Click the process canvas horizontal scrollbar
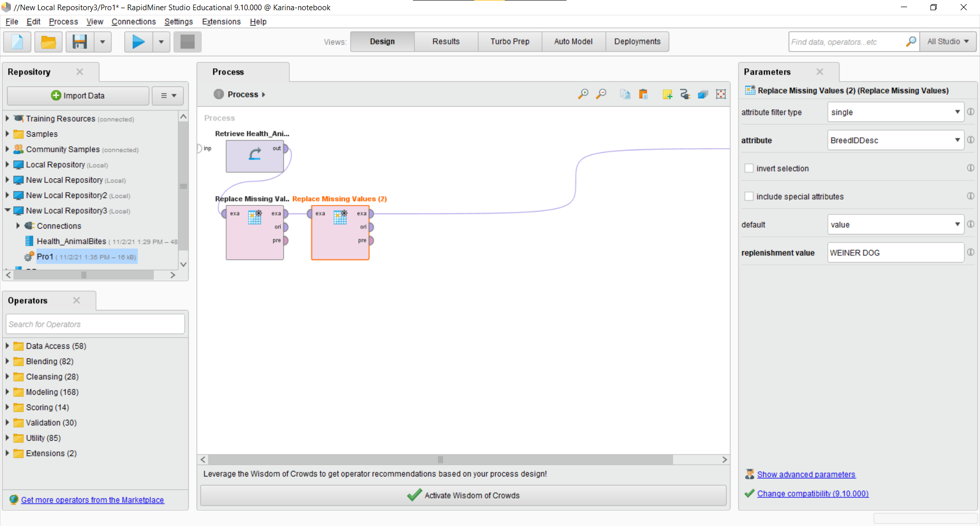Screen dimensions: 980x526 [x=440, y=460]
